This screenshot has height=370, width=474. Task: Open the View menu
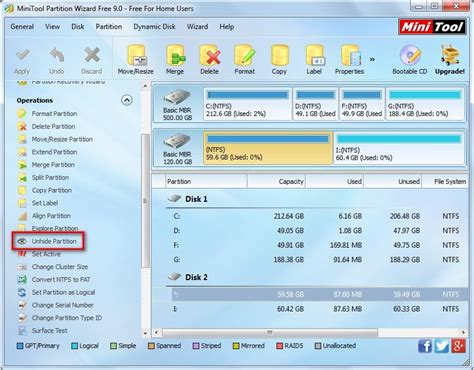[x=52, y=27]
